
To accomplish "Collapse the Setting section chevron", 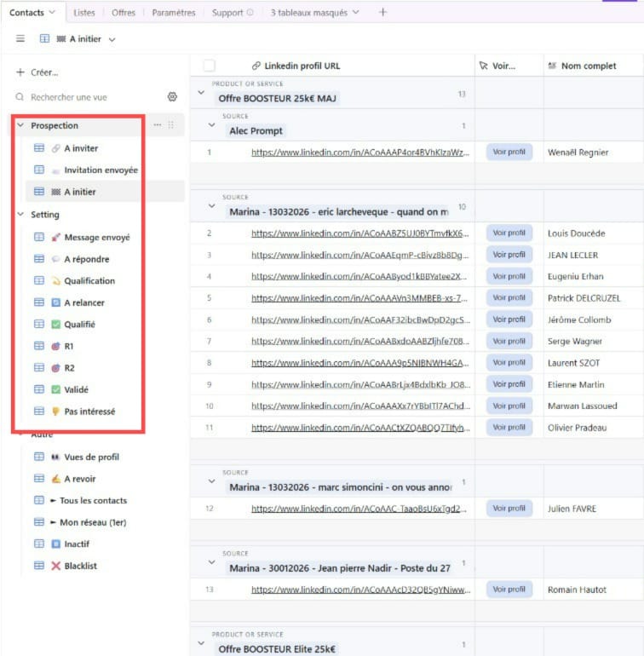I will point(20,214).
